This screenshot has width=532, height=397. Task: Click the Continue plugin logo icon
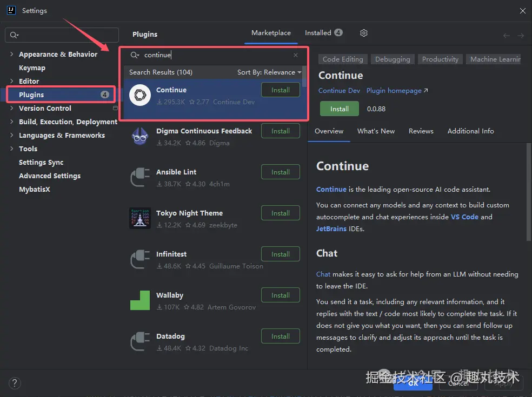(x=140, y=95)
